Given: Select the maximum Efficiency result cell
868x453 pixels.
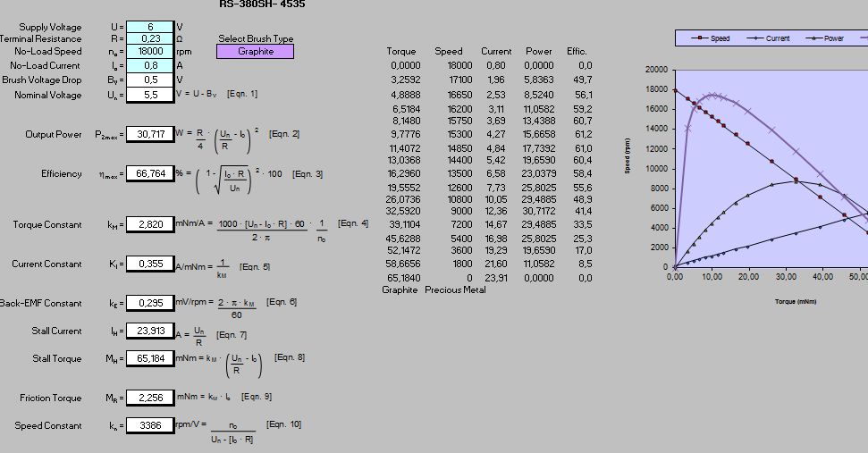Looking at the screenshot, I should [x=149, y=173].
